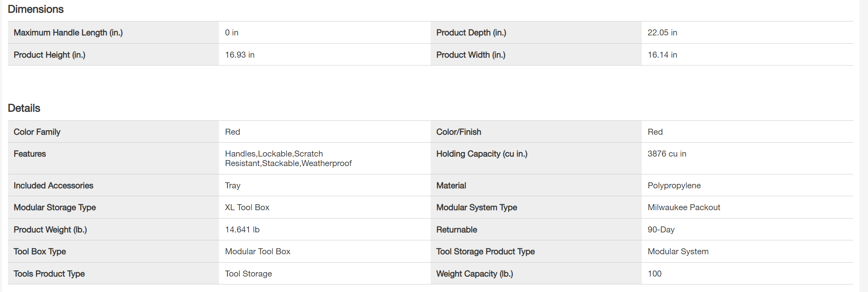868x292 pixels.
Task: Click the 14.641 lb product weight value
Action: (242, 230)
